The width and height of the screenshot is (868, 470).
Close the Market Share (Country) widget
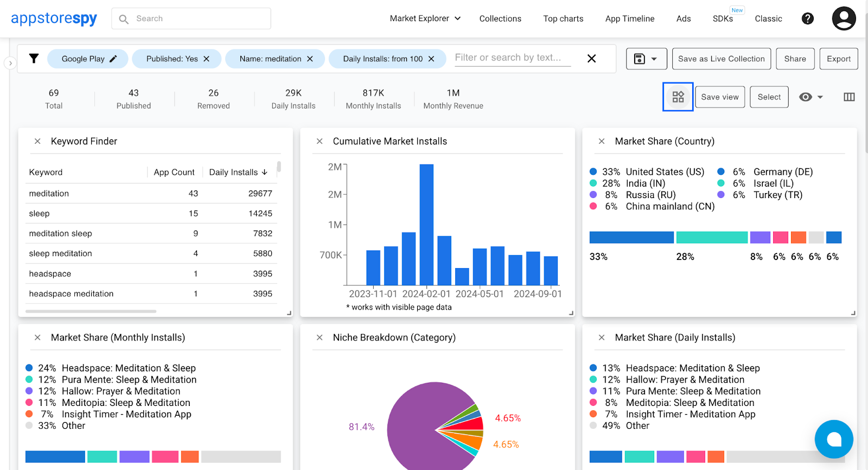click(602, 141)
